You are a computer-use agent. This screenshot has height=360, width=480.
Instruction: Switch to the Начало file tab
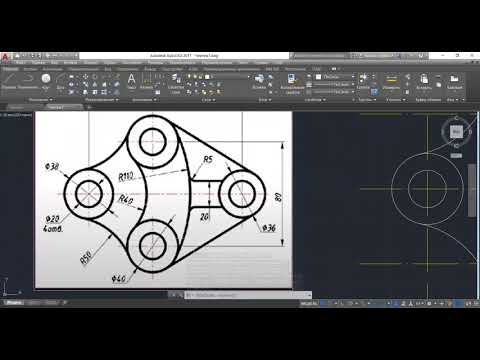(16, 107)
